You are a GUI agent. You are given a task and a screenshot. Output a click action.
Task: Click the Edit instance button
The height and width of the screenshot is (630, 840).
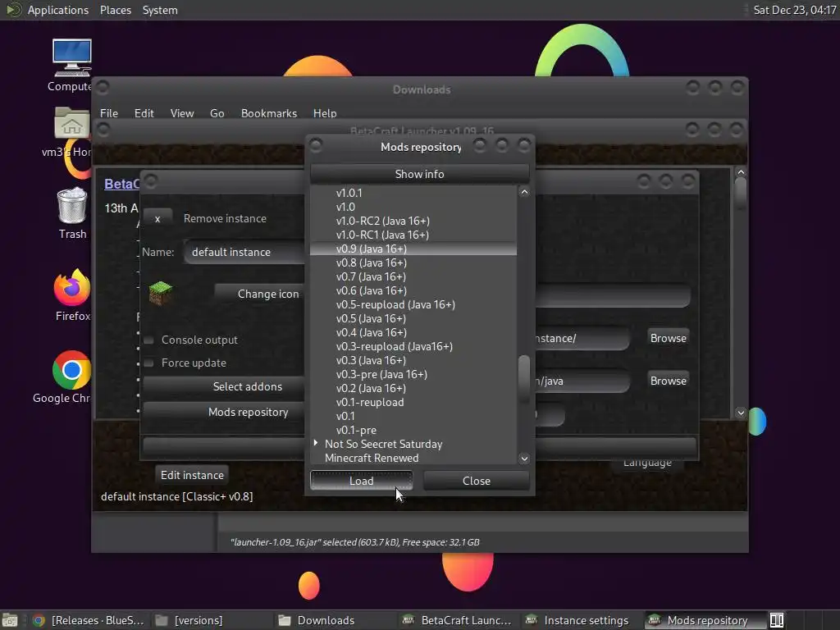point(192,475)
